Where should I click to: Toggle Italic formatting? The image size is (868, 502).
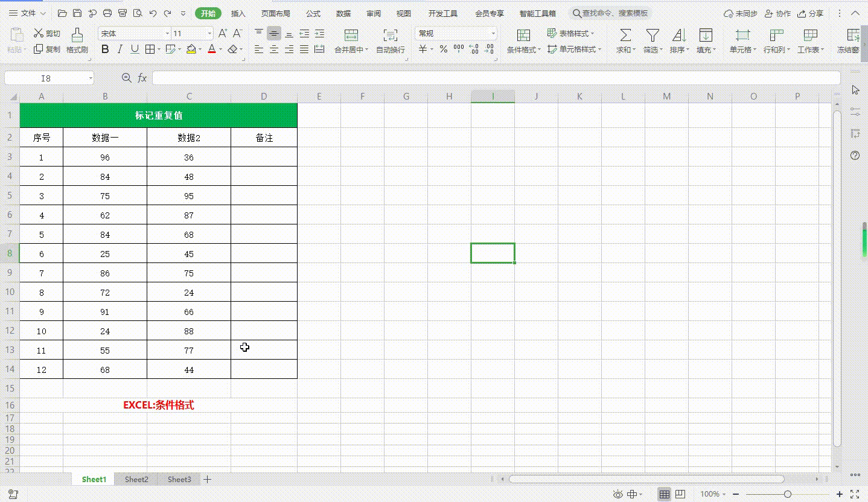(x=120, y=49)
